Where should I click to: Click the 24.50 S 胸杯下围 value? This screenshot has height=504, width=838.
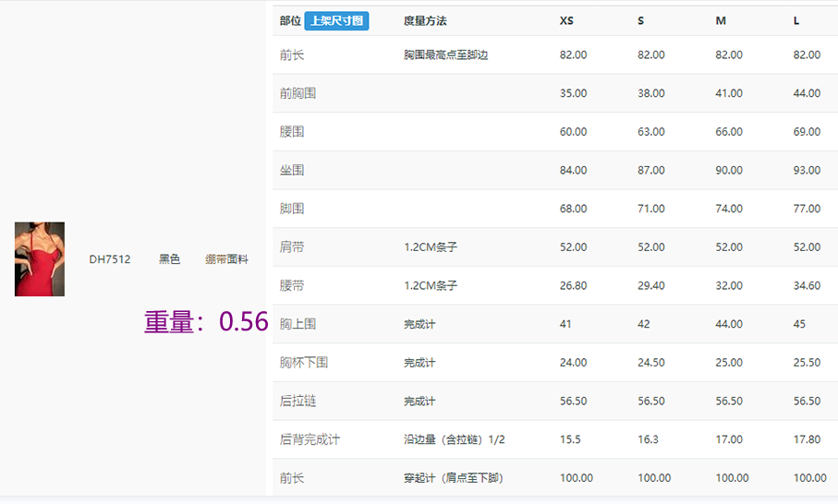[651, 363]
